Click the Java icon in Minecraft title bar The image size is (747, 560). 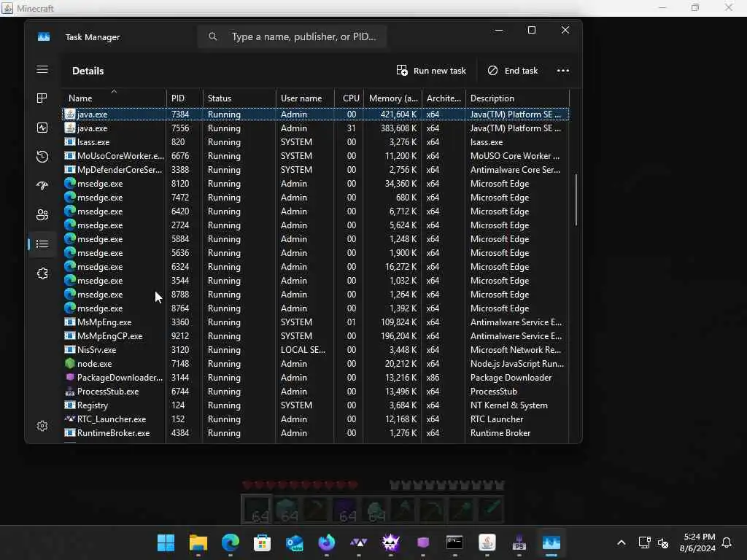click(x=7, y=8)
